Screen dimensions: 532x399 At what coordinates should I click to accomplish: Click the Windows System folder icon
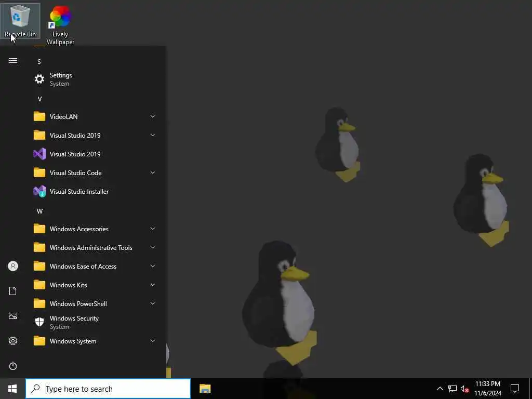[39, 341]
